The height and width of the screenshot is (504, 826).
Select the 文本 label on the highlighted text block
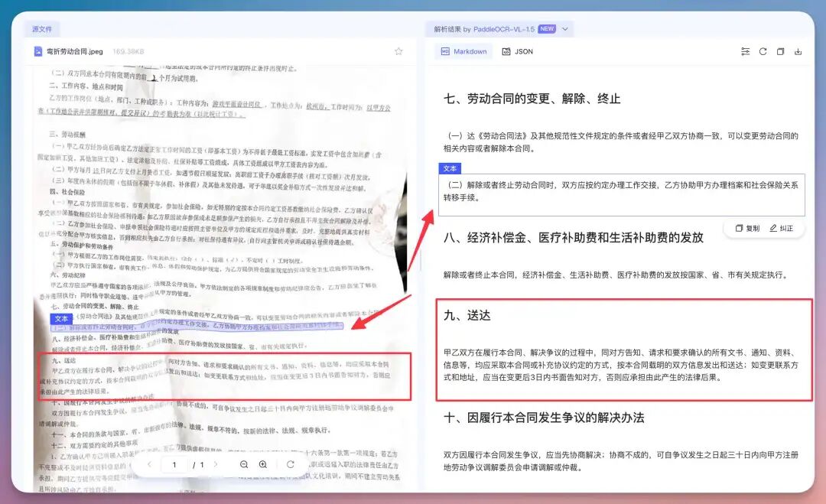tap(450, 168)
